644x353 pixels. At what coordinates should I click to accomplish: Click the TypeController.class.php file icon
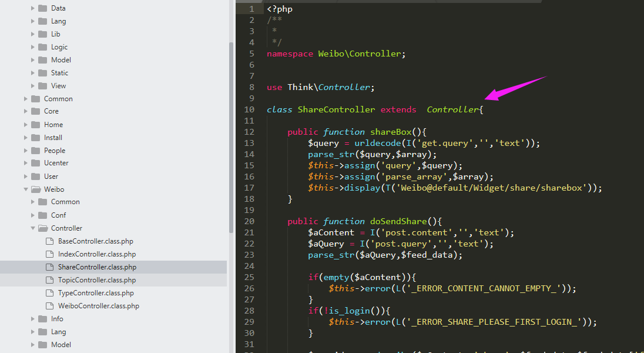50,293
